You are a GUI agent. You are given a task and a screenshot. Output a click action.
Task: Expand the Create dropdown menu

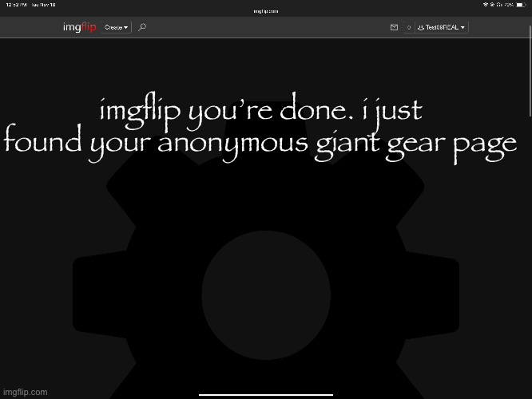[x=116, y=27]
